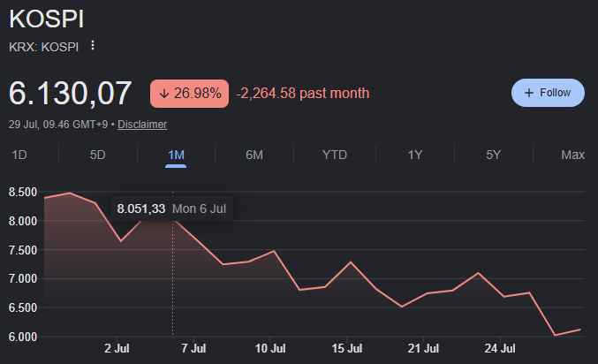Viewport: 598px width, 364px height.
Task: Select the Max range tab
Action: (573, 155)
